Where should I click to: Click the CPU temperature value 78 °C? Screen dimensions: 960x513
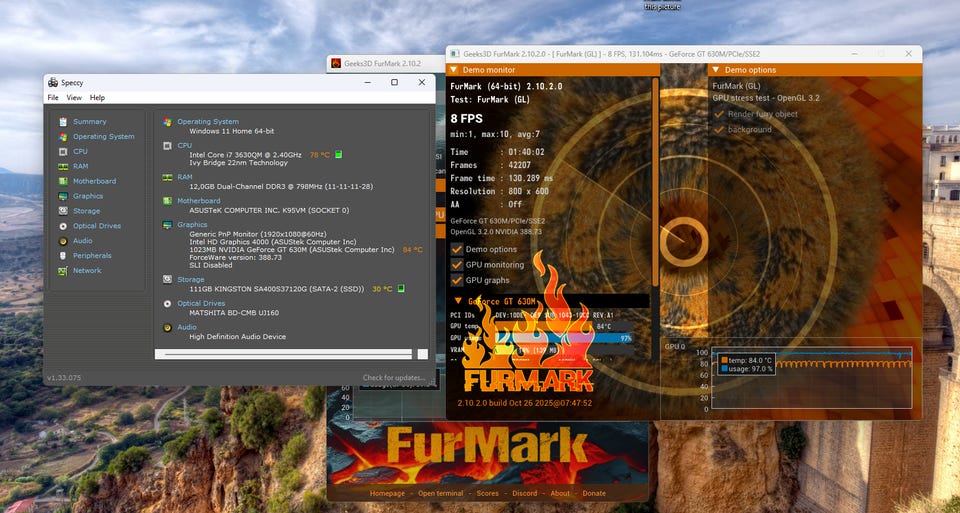click(x=320, y=155)
